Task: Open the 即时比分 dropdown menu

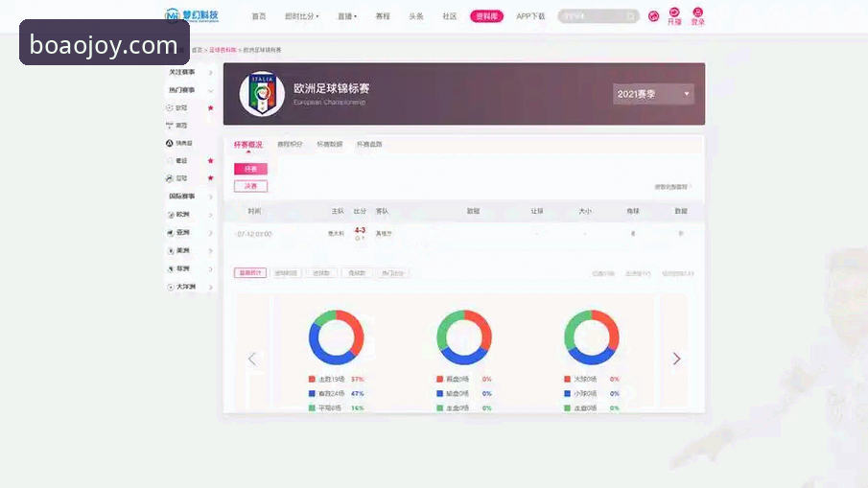Action: click(x=302, y=16)
